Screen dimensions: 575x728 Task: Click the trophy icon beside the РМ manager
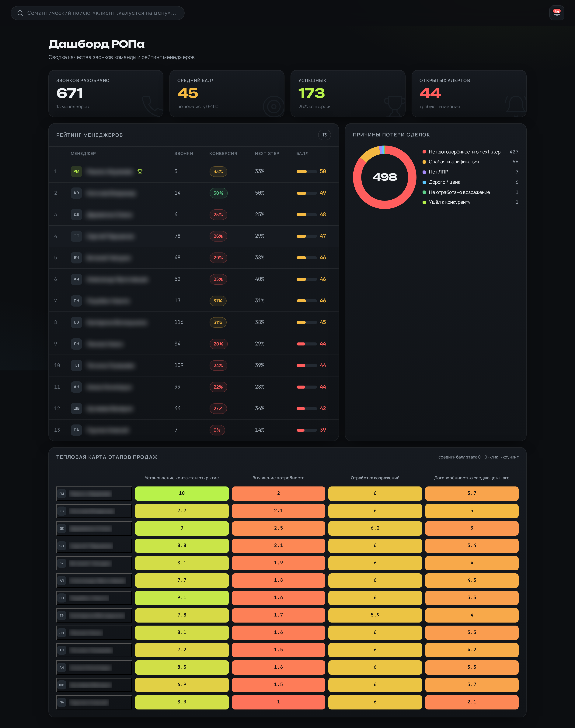(140, 172)
